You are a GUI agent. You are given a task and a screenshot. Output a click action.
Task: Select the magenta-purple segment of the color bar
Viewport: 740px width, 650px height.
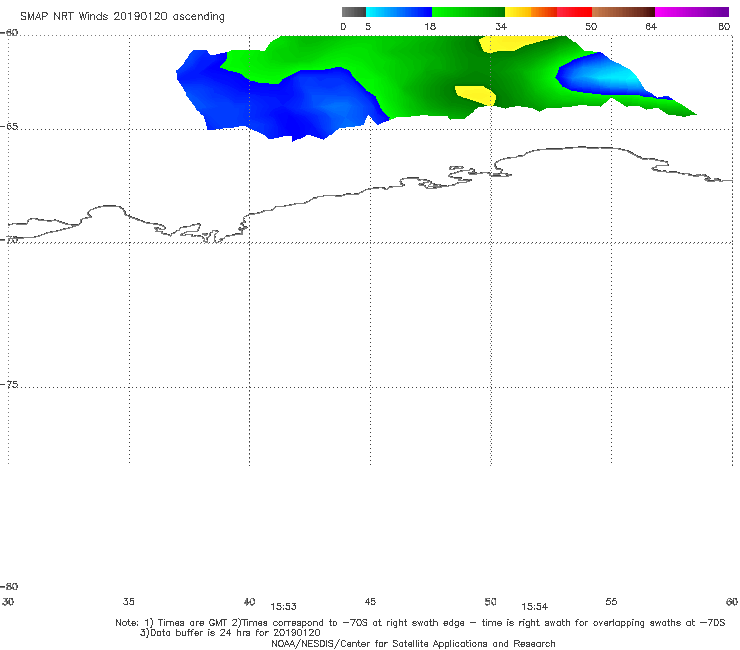click(692, 12)
